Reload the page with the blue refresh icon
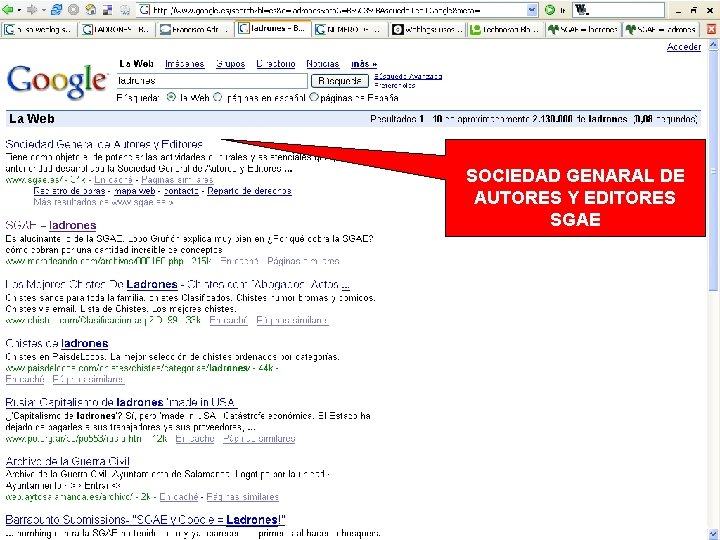720x540 pixels. (x=56, y=9)
